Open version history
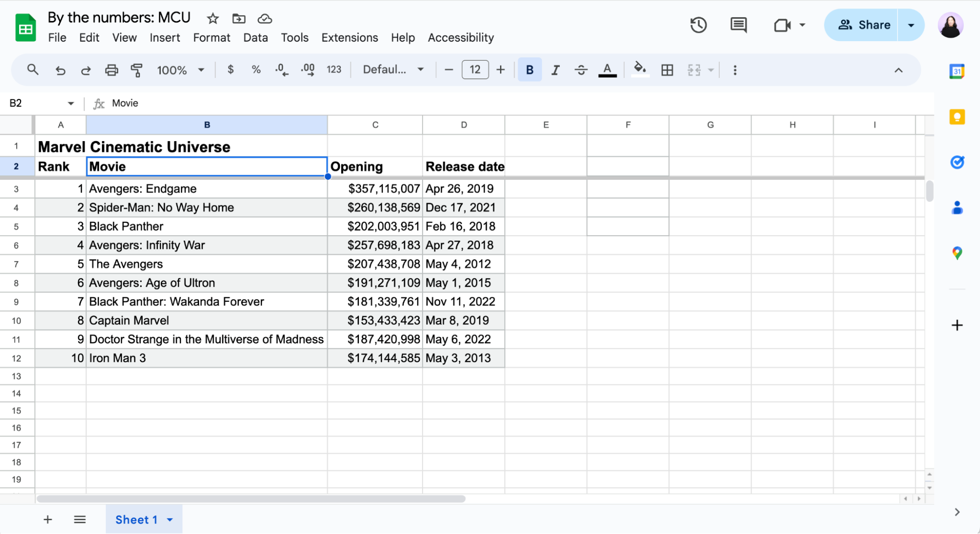The height and width of the screenshot is (534, 980). pyautogui.click(x=698, y=24)
